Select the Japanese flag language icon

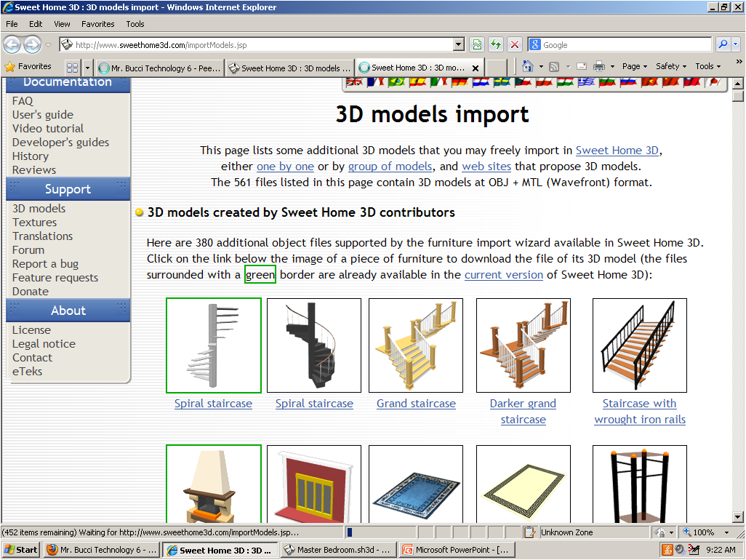coord(713,82)
